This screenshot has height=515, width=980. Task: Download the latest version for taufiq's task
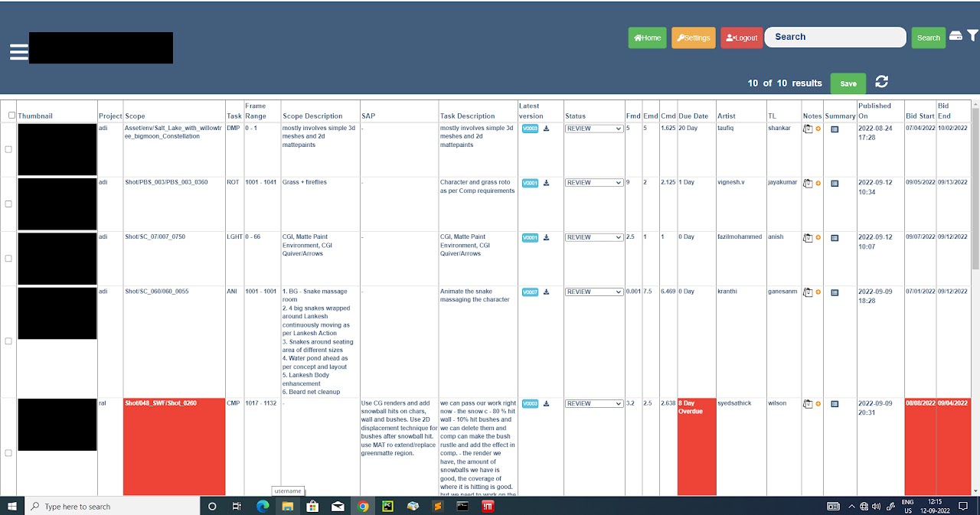(547, 129)
